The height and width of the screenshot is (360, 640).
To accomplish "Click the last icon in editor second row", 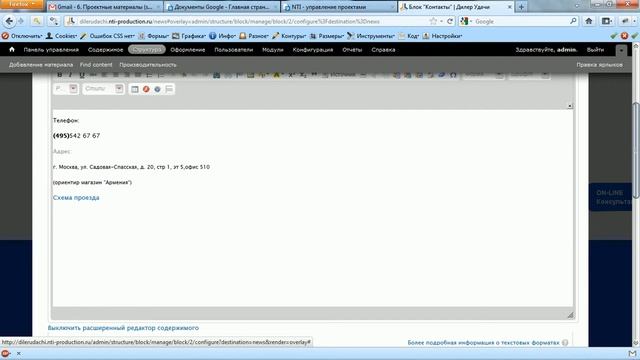I will tap(169, 89).
